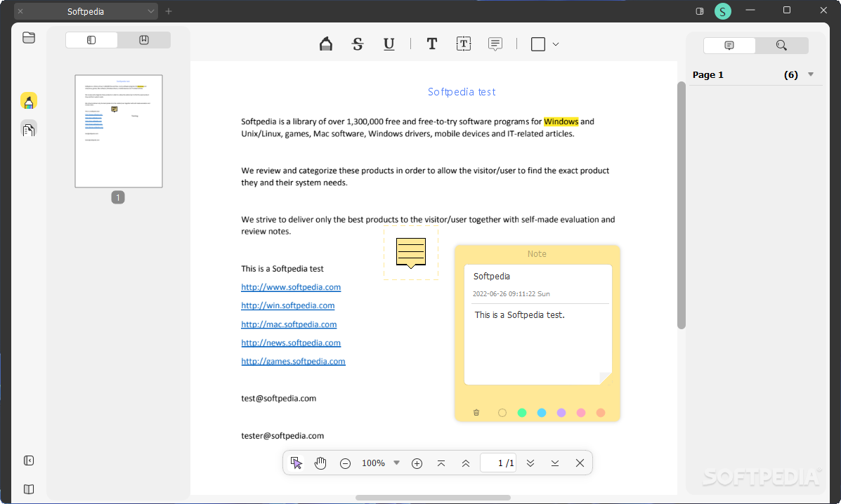
Task: Open the 100% zoom level dropdown
Action: [396, 463]
